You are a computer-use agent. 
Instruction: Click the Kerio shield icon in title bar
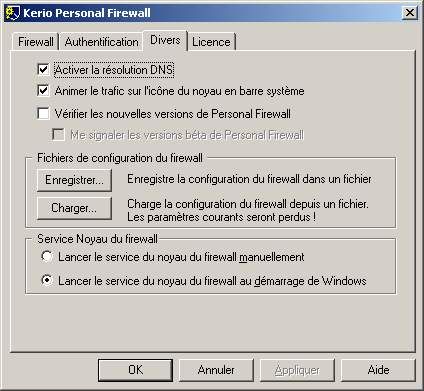tap(13, 13)
